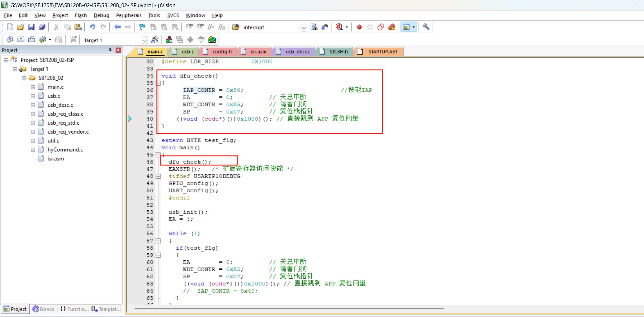644x317 pixels.
Task: Open Configuration wrench icon
Action: (x=426, y=27)
